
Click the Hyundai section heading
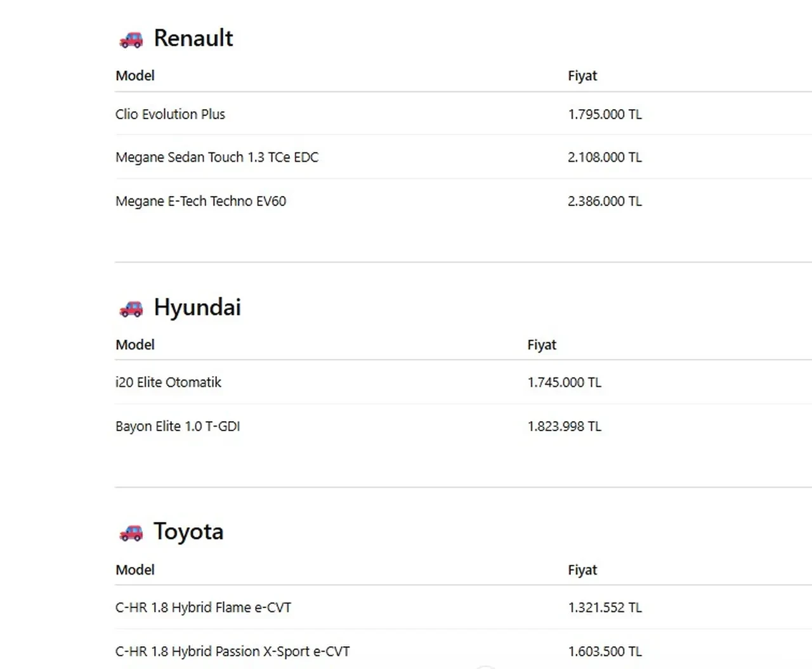[x=197, y=307]
